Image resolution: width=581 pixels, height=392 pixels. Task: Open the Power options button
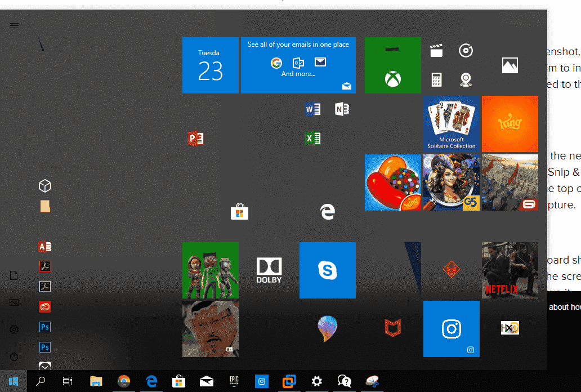click(14, 357)
